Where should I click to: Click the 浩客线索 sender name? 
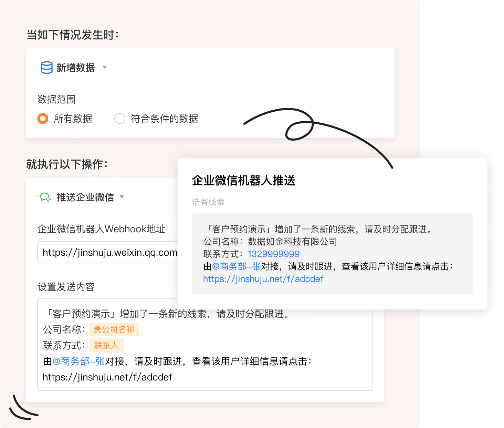[208, 202]
